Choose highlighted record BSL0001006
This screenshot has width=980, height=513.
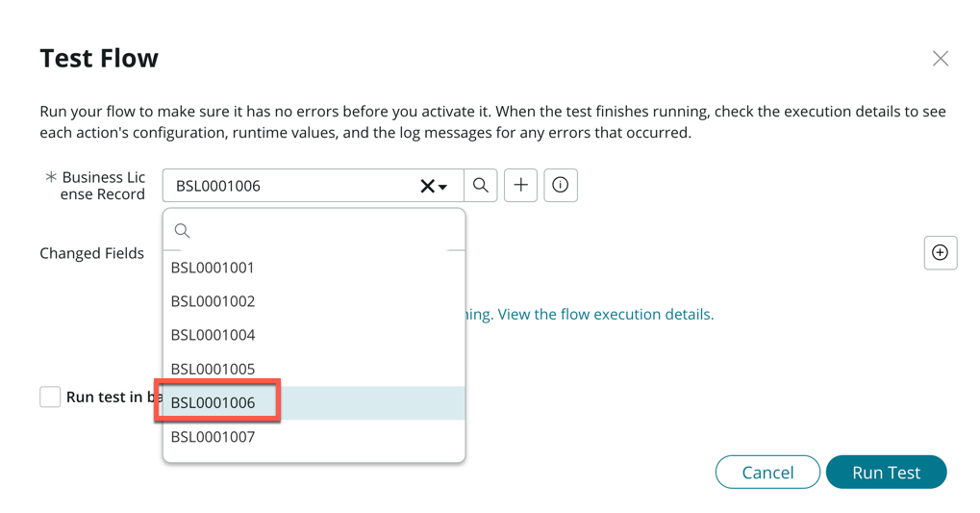[214, 402]
